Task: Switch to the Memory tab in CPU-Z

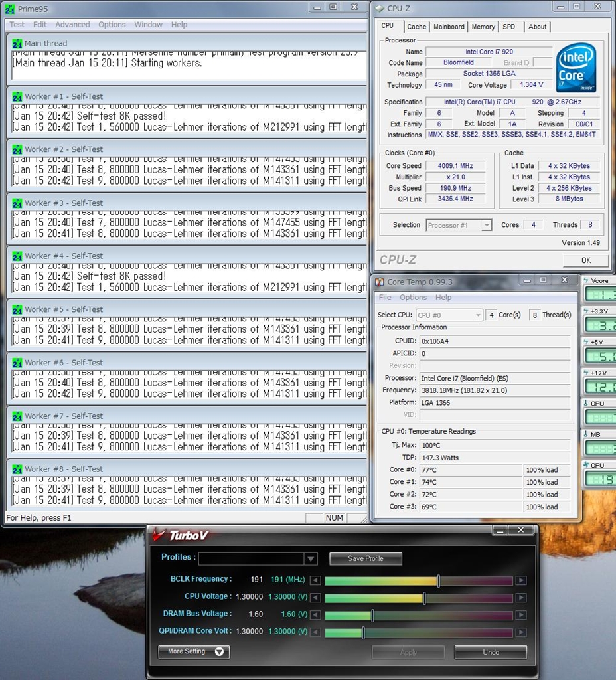Action: click(x=483, y=27)
